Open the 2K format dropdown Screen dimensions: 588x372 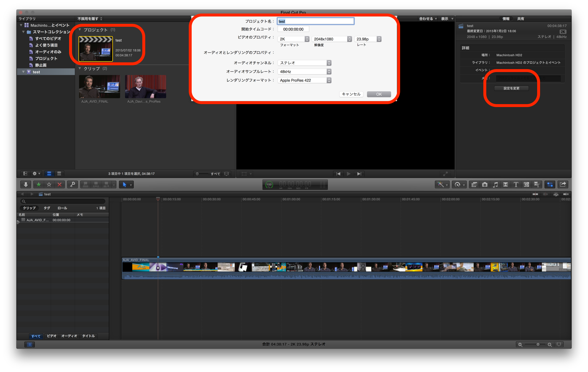pos(293,39)
